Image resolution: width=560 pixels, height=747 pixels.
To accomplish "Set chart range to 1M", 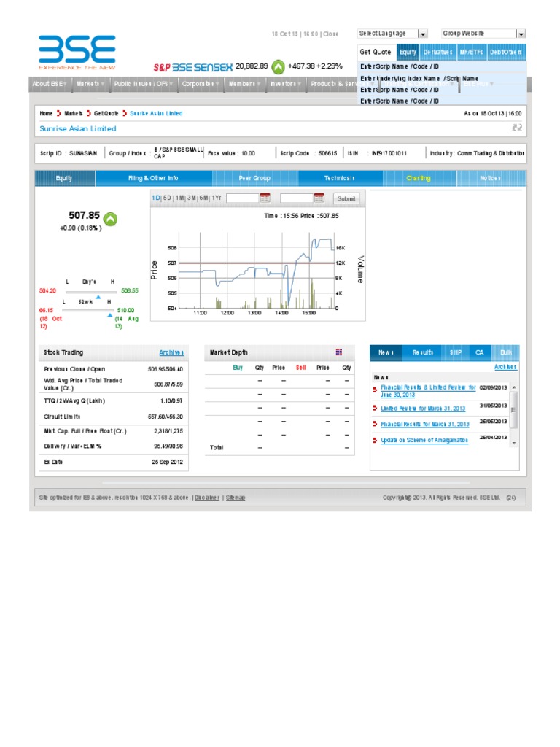I will click(x=179, y=198).
